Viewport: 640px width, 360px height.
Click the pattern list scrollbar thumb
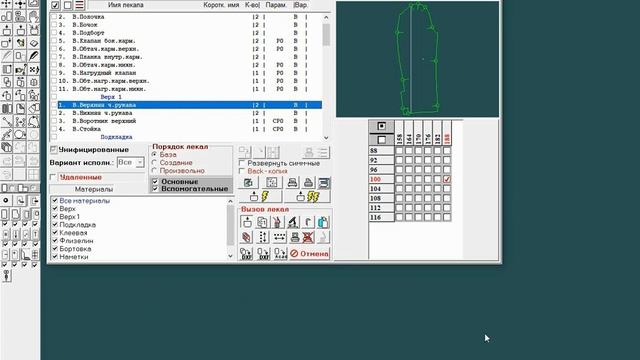point(326,34)
